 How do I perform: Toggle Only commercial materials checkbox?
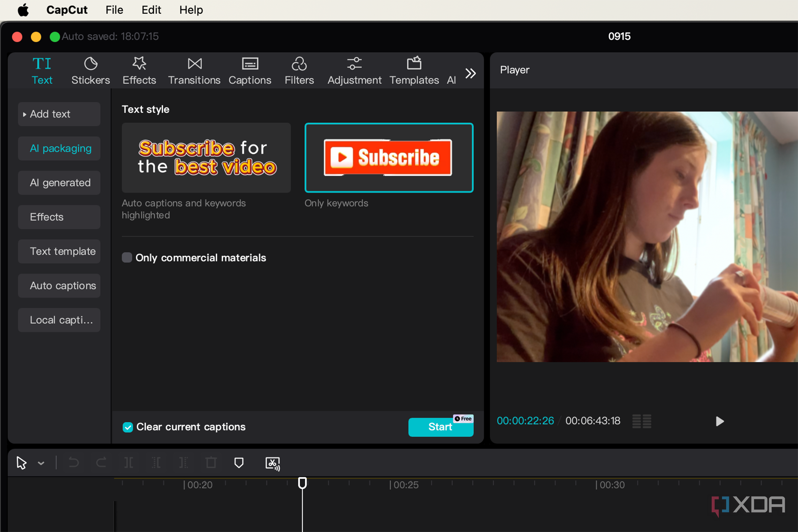127,257
